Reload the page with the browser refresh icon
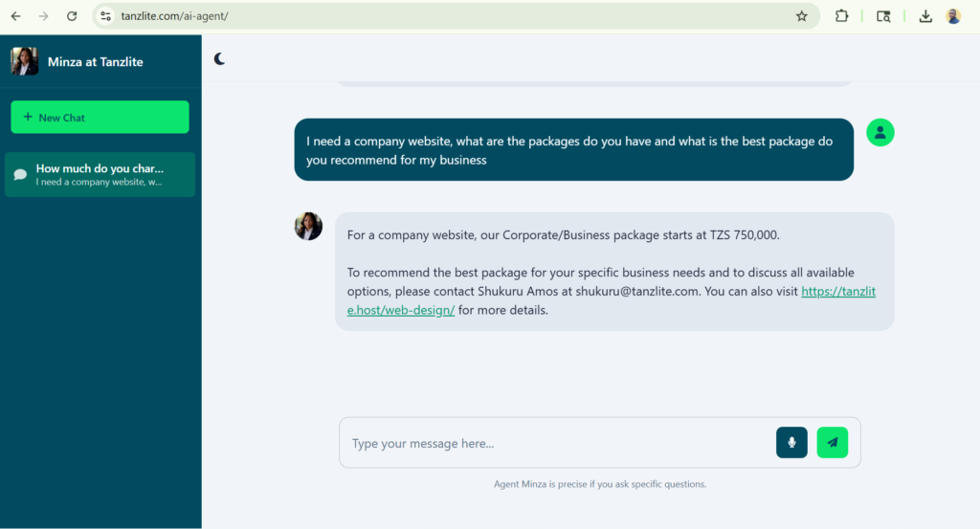 point(72,16)
